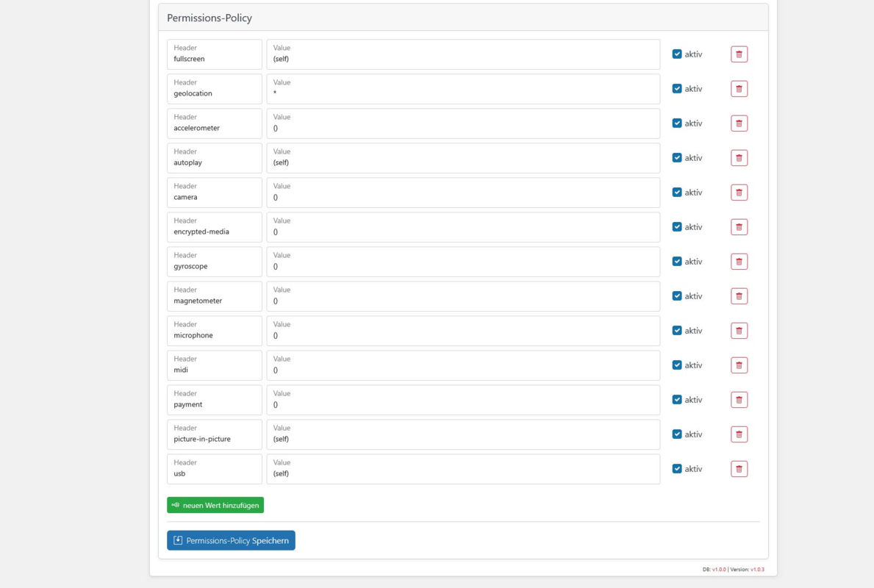Toggle aktiv checkbox for autoplay
This screenshot has width=874, height=588.
[677, 158]
